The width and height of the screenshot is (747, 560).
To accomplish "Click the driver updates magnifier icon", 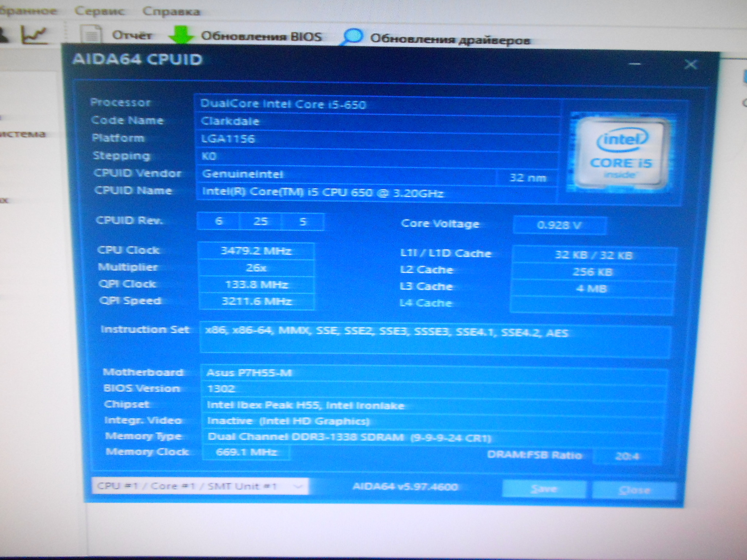I will [352, 37].
